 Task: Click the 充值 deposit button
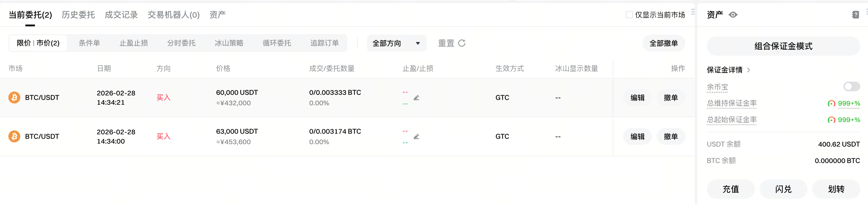pos(730,189)
